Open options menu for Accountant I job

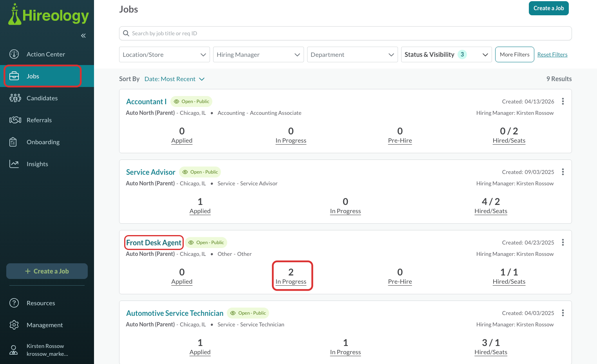click(563, 101)
